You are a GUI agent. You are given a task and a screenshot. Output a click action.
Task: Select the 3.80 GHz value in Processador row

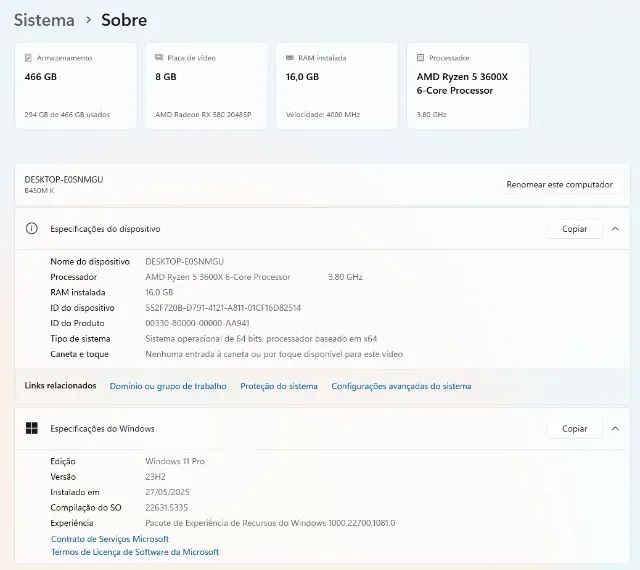[x=345, y=277]
